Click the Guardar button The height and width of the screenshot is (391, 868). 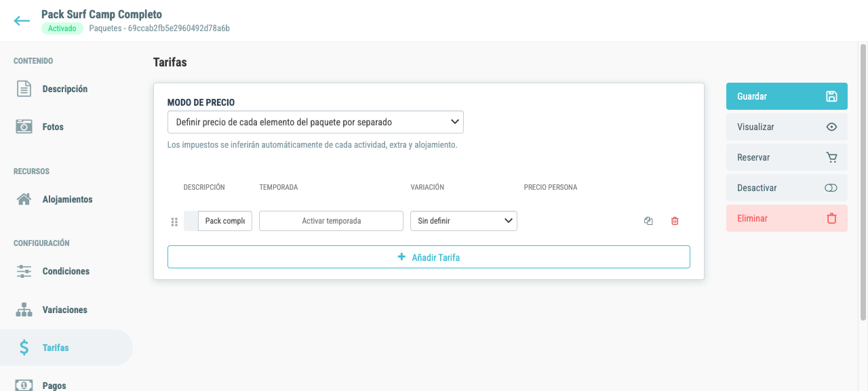click(787, 96)
